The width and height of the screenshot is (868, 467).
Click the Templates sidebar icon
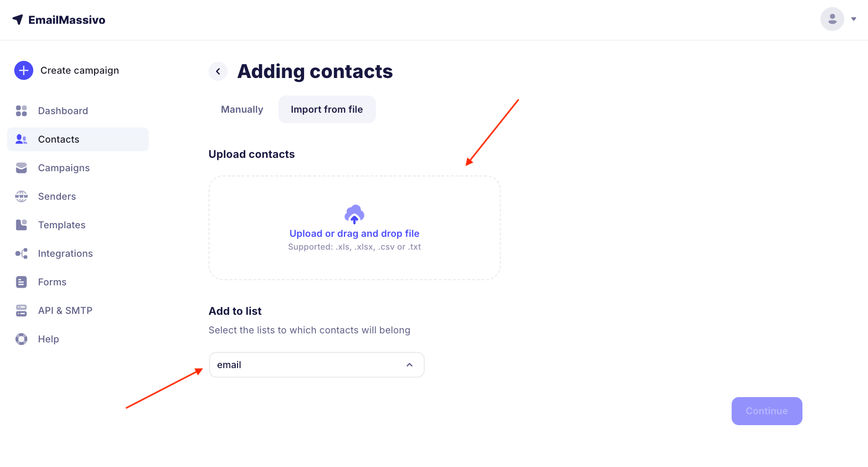[21, 225]
